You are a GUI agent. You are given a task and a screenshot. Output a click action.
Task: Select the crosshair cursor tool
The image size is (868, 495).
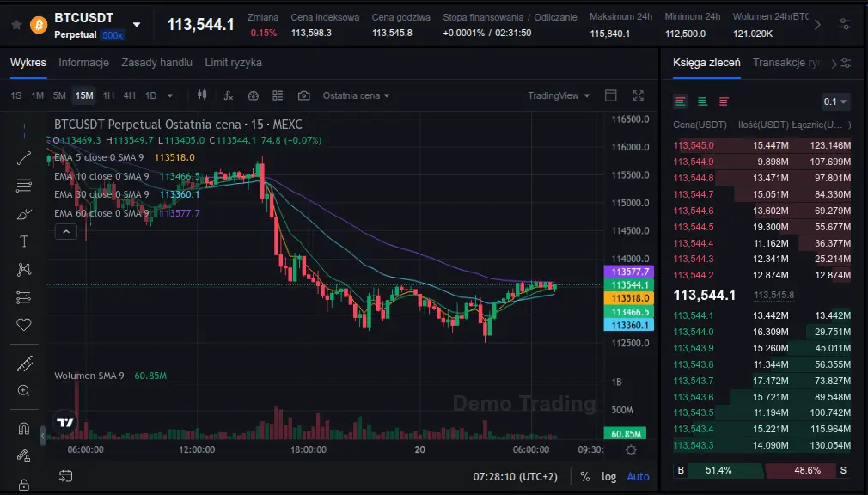24,131
